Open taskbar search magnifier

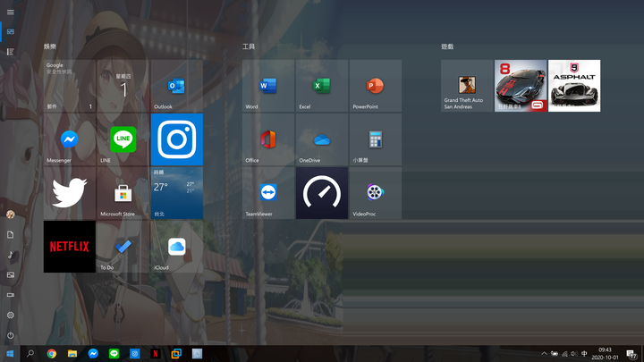30,353
